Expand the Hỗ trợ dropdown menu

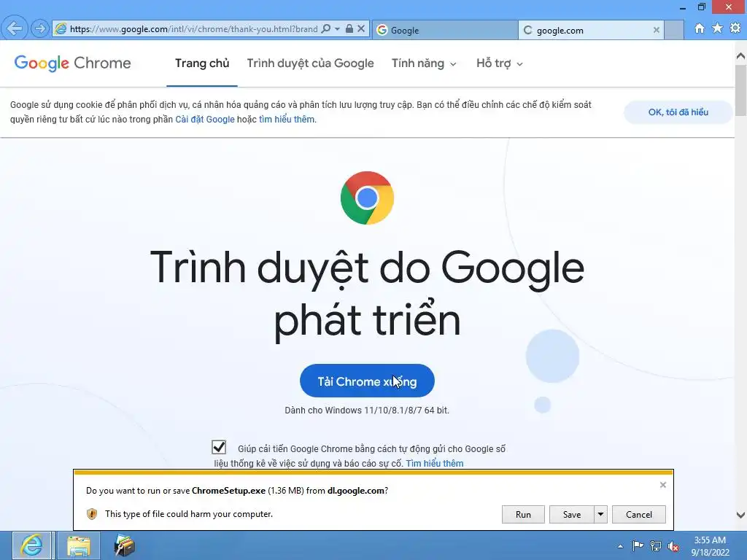(x=499, y=63)
